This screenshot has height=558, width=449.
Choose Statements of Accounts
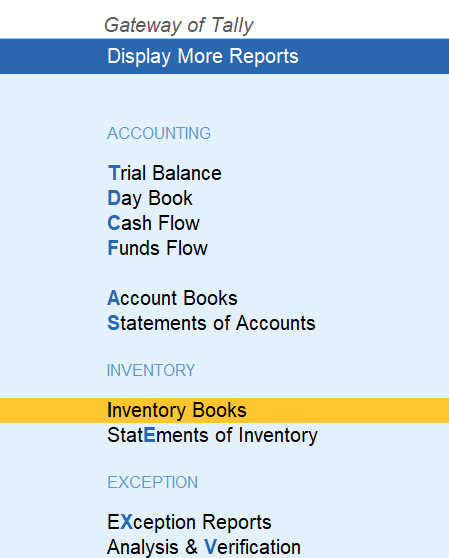click(211, 323)
